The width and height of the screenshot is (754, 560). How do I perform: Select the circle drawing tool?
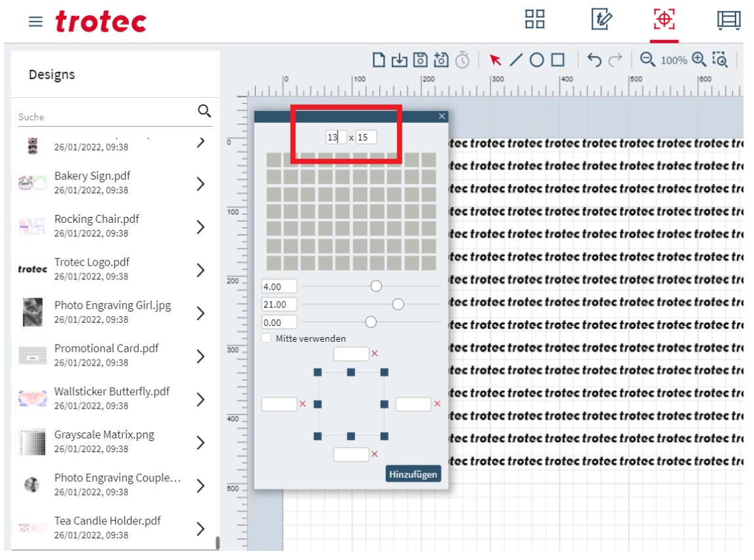[x=537, y=60]
